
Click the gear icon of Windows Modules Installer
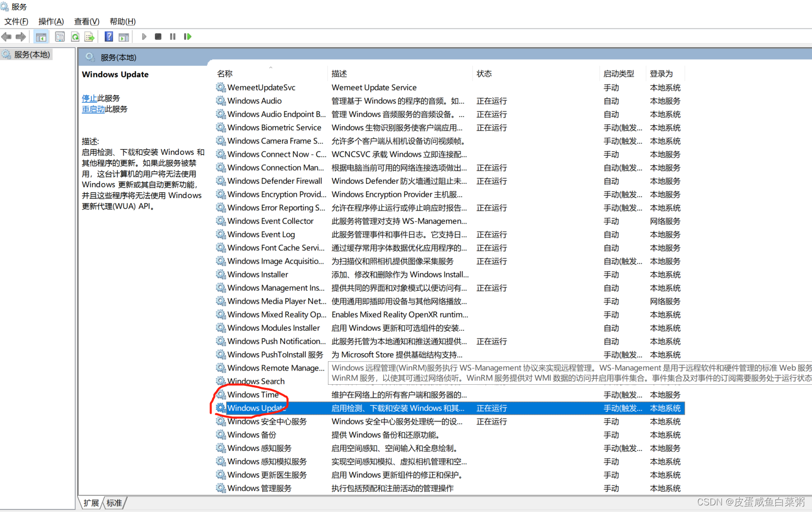pyautogui.click(x=221, y=328)
